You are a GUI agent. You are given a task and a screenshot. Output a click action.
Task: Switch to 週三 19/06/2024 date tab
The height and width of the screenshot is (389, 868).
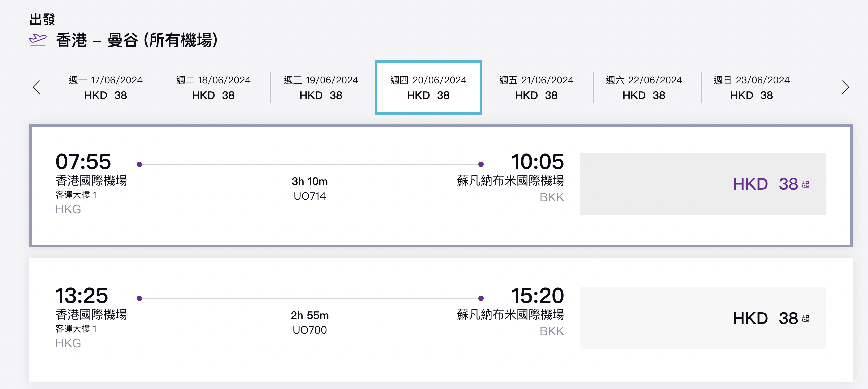tap(321, 87)
